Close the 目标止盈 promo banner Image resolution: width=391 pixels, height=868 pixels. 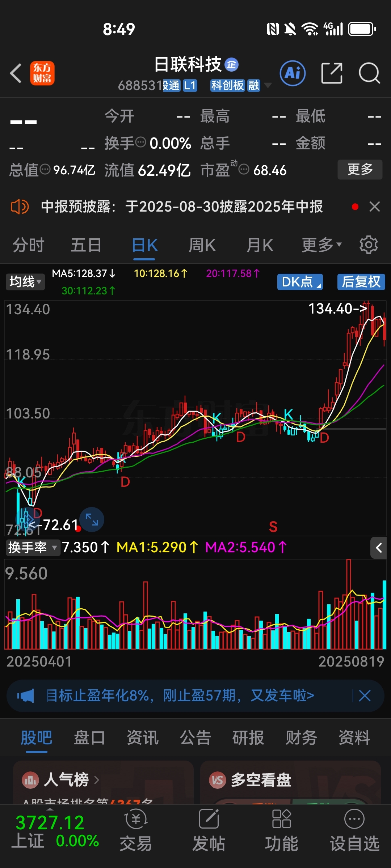[365, 695]
